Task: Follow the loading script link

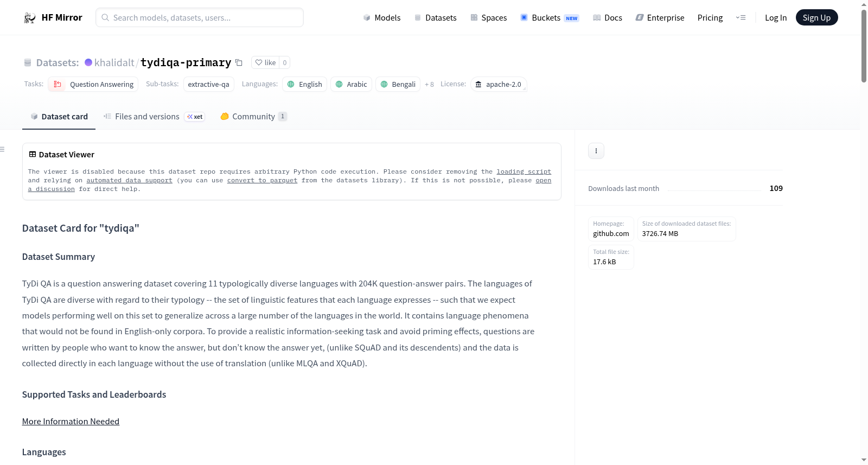Action: pyautogui.click(x=524, y=171)
